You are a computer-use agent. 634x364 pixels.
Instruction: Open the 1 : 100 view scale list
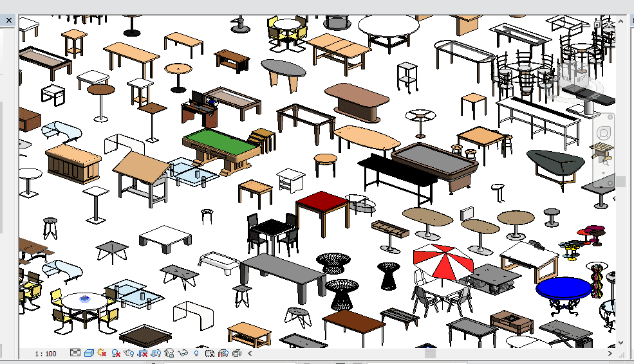click(45, 354)
